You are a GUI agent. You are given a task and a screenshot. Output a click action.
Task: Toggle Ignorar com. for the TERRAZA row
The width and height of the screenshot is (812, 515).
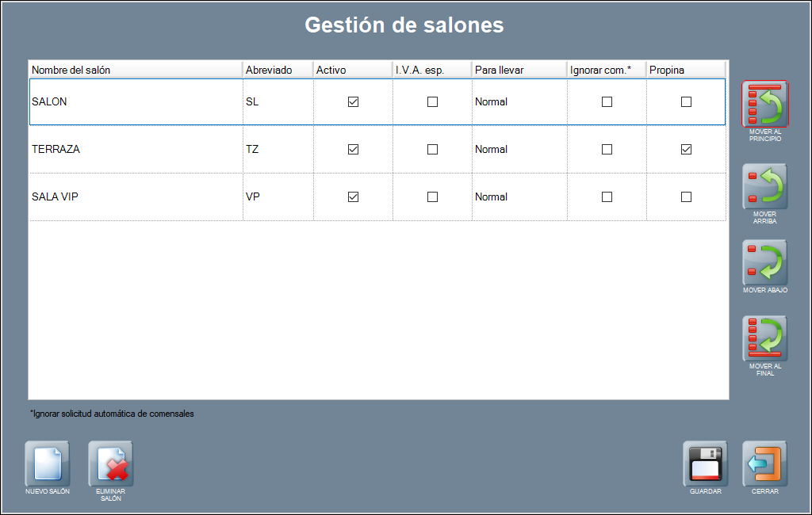point(607,149)
